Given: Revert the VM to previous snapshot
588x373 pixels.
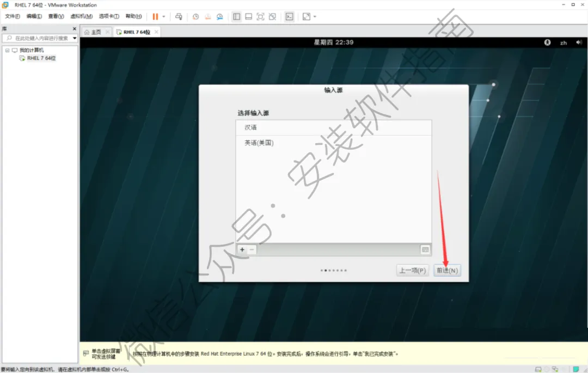Looking at the screenshot, I should coord(208,16).
